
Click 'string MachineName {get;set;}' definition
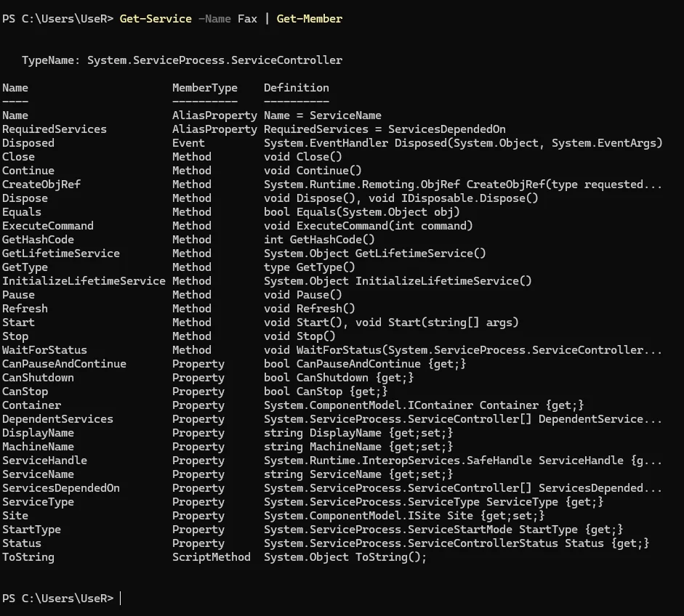358,447
